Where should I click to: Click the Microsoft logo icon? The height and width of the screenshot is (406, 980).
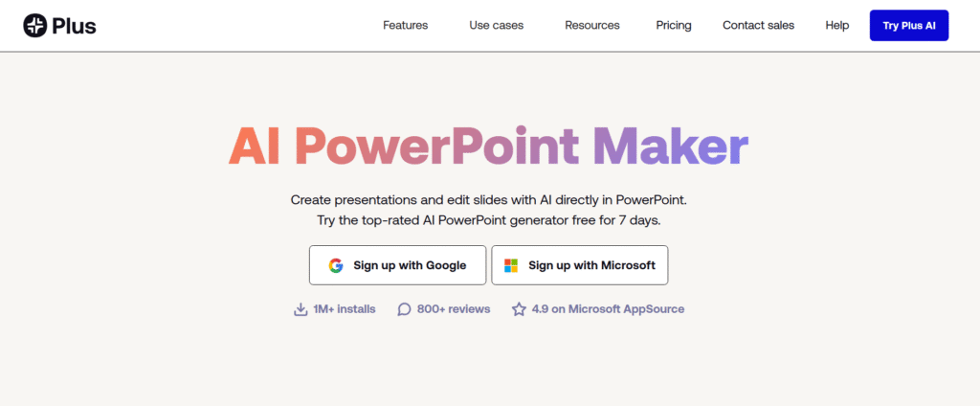pos(511,265)
